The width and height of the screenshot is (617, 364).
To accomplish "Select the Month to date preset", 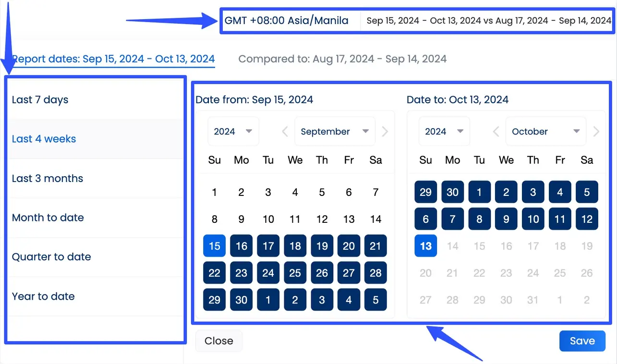I will (48, 218).
